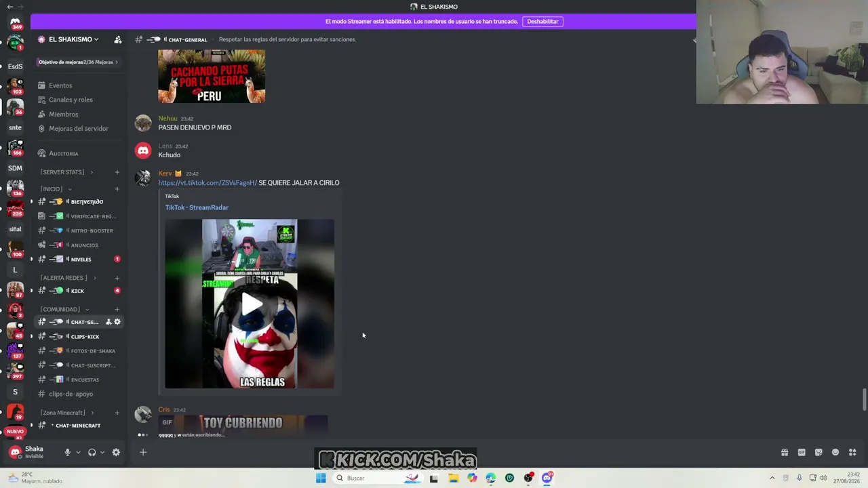Screen dimensions: 868x488
Task: Open the Eventos calendar entry
Action: click(60, 85)
